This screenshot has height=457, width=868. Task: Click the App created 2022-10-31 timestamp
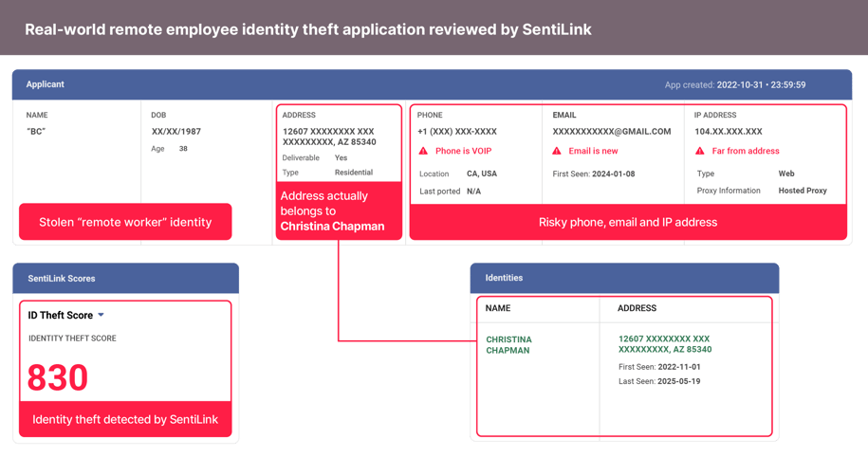[761, 85]
